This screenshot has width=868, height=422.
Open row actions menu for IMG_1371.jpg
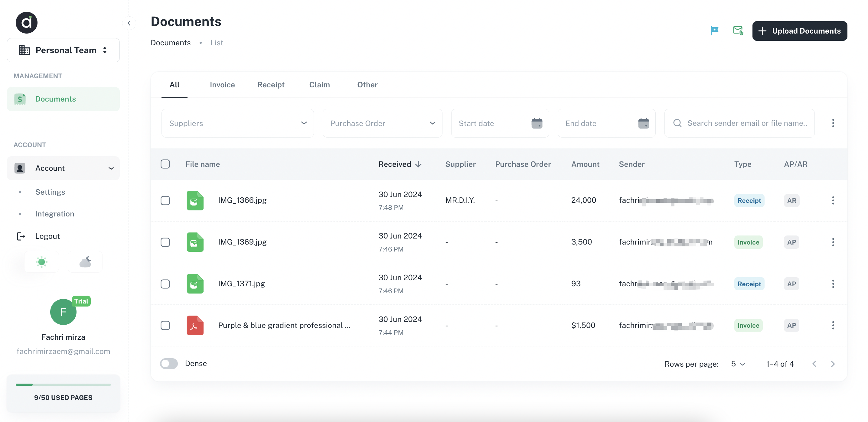pos(833,284)
